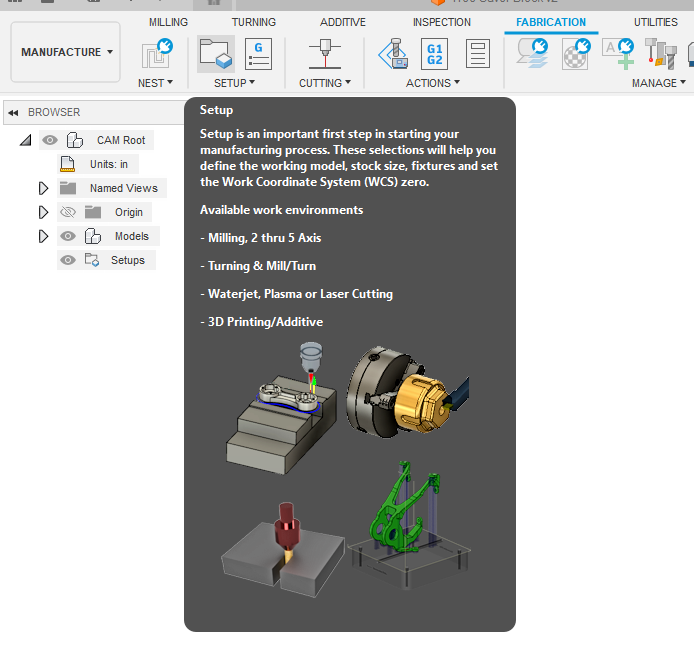694x666 pixels.
Task: Select the Origin label
Action: (x=129, y=212)
